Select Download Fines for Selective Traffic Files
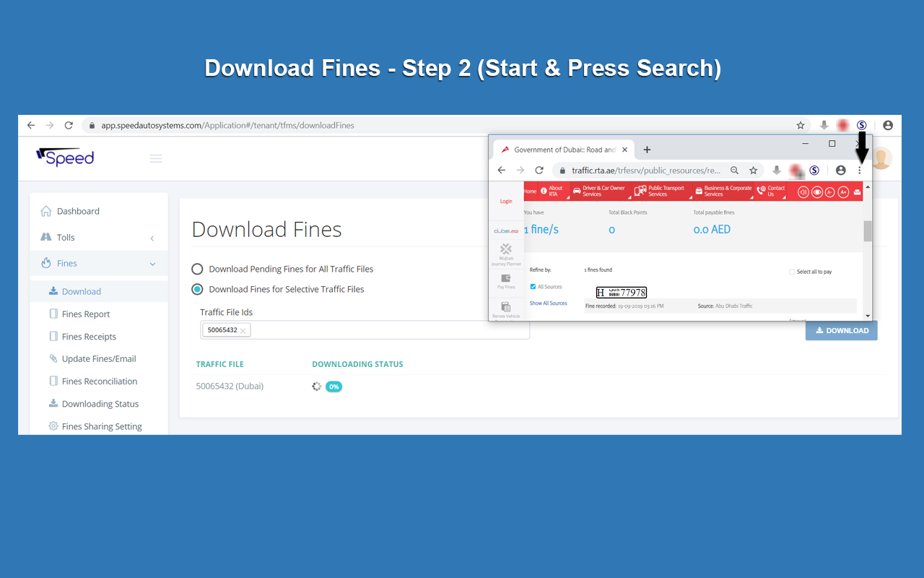The width and height of the screenshot is (924, 578). (x=197, y=289)
